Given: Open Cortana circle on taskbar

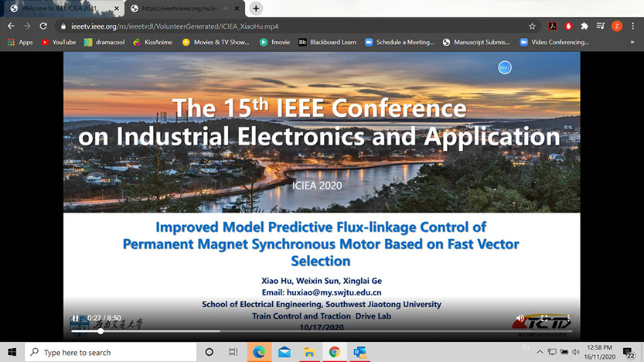Looking at the screenshot, I should [x=209, y=352].
